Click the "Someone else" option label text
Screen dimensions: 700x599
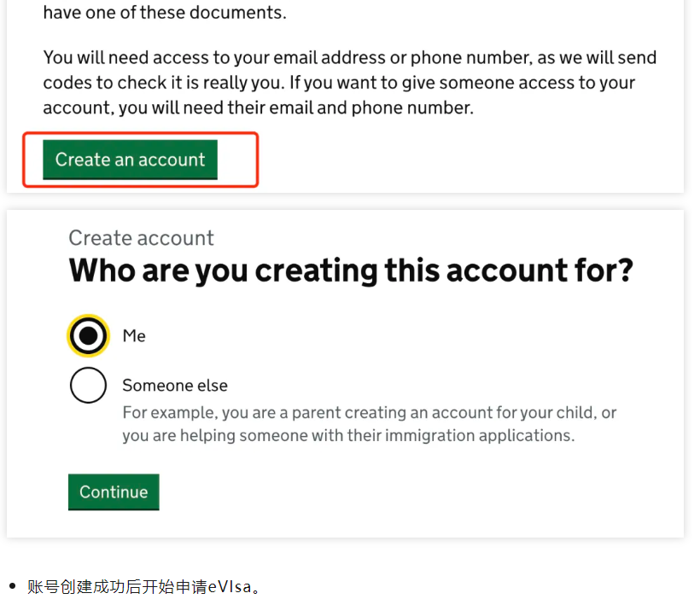[175, 386]
